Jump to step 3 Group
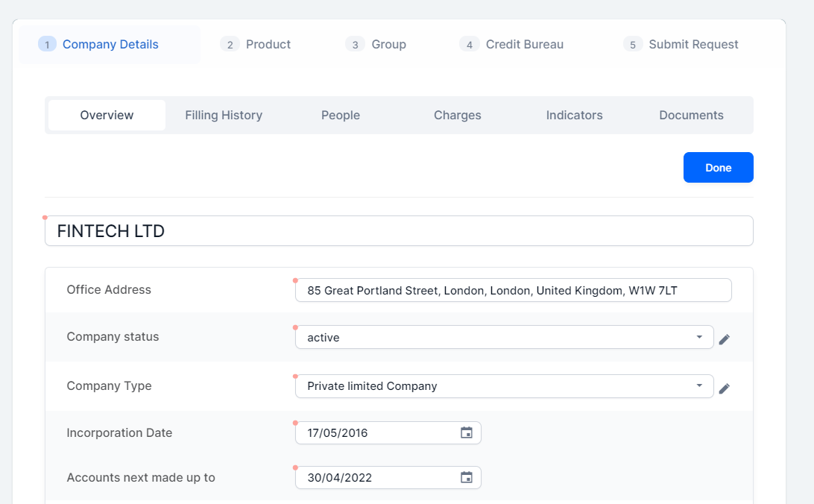The image size is (814, 504). pyautogui.click(x=376, y=45)
